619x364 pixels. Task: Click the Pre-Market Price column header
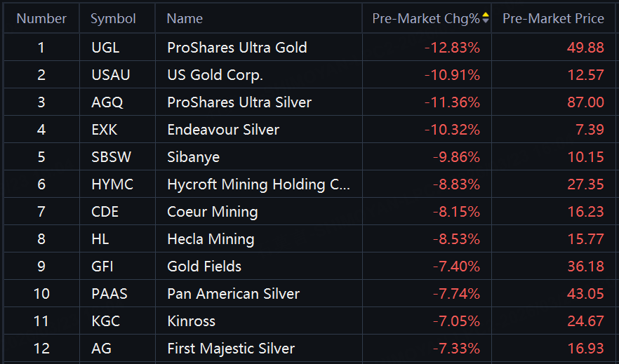[553, 19]
